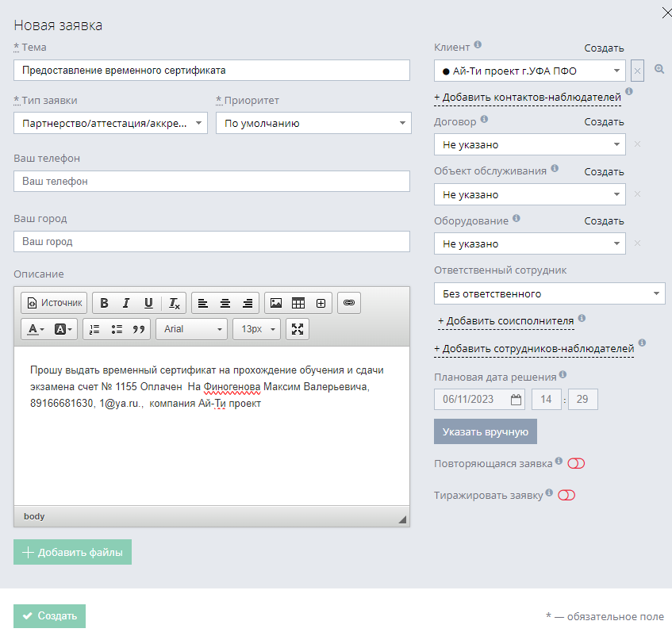Viewport: 672px width, 640px height.
Task: Apply italic formatting in the editor
Action: [x=125, y=303]
